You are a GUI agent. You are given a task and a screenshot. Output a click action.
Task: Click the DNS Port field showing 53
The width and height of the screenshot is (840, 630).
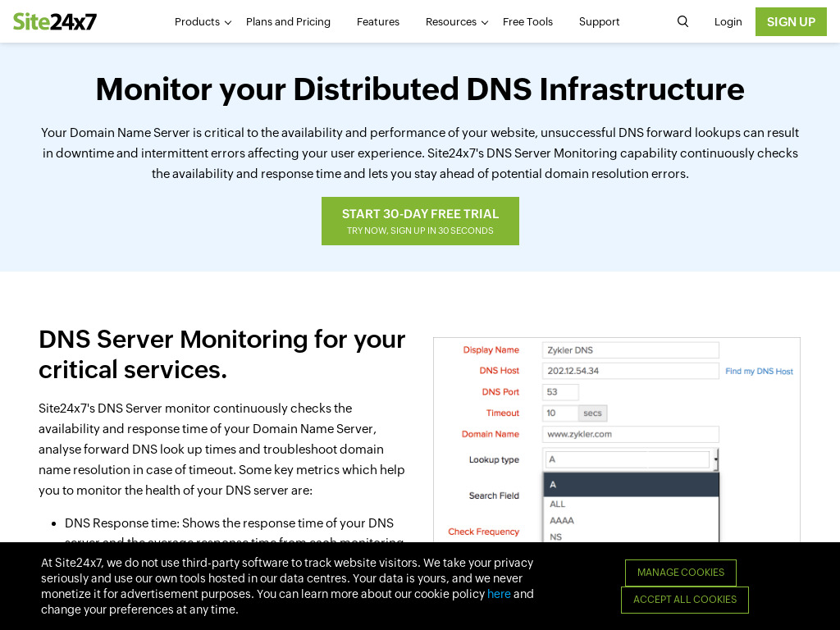(560, 391)
